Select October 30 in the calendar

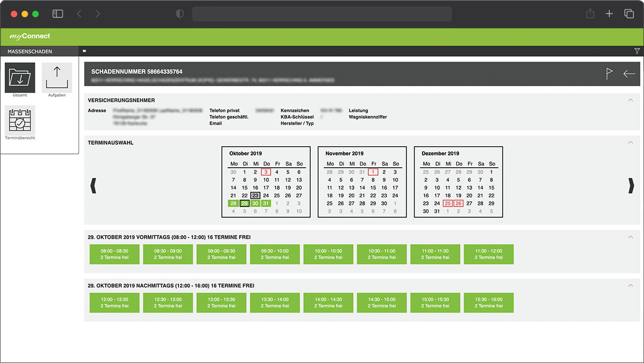click(x=255, y=203)
